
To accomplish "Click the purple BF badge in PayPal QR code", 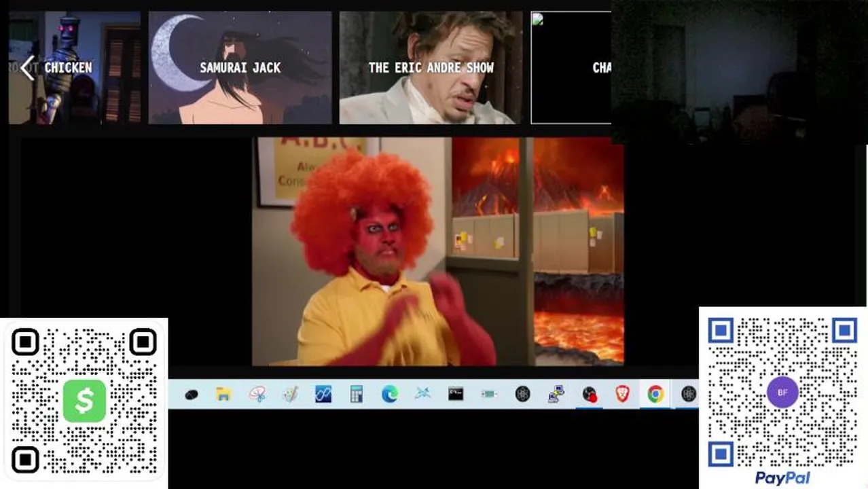I will (782, 393).
